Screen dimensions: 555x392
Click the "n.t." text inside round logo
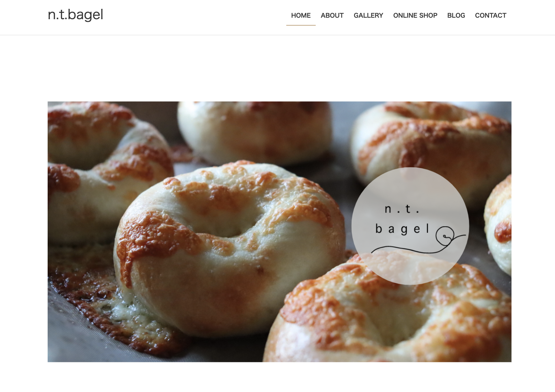click(x=402, y=209)
